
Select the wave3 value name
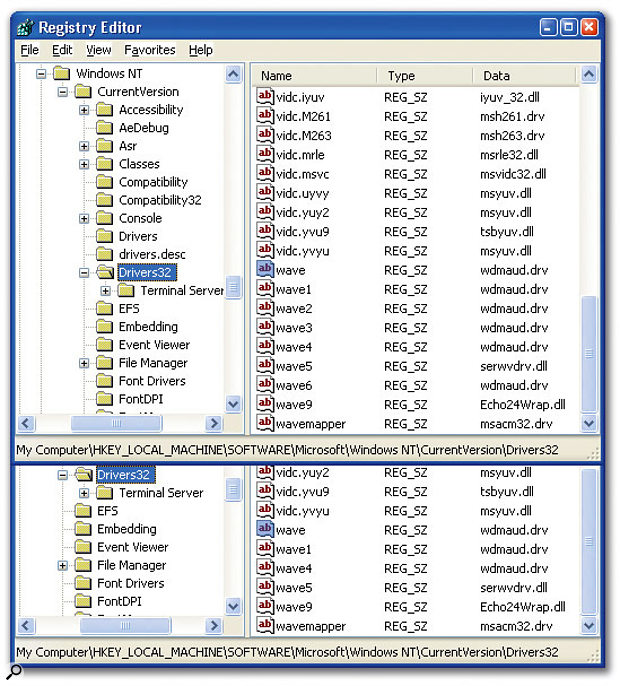click(294, 329)
